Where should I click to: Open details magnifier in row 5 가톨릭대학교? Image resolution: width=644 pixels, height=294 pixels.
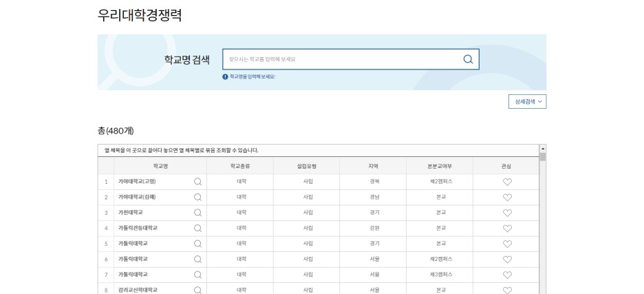[197, 244]
